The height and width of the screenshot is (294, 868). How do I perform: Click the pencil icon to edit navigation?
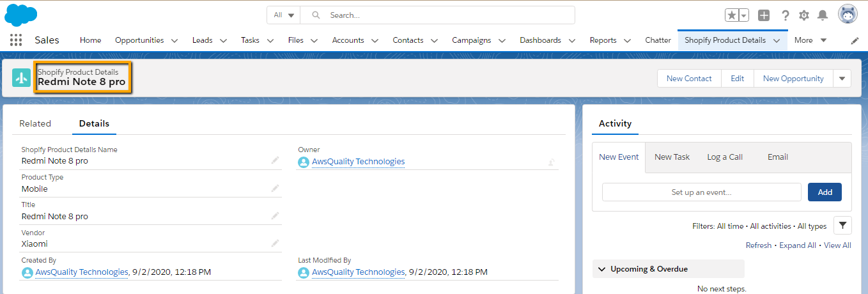click(x=855, y=40)
